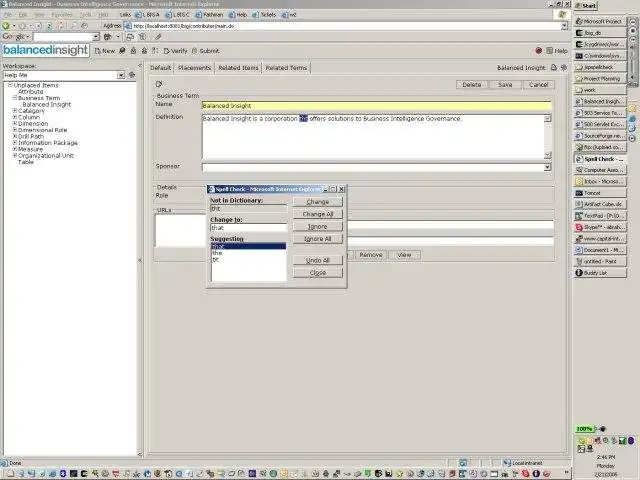640x480 pixels.
Task: Click the Verify toolbar button
Action: 176,51
